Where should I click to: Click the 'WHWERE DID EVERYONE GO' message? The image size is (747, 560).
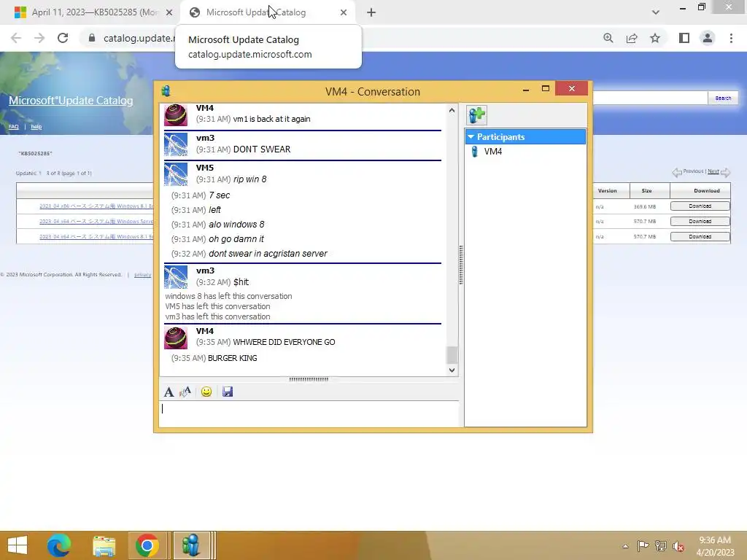[284, 342]
